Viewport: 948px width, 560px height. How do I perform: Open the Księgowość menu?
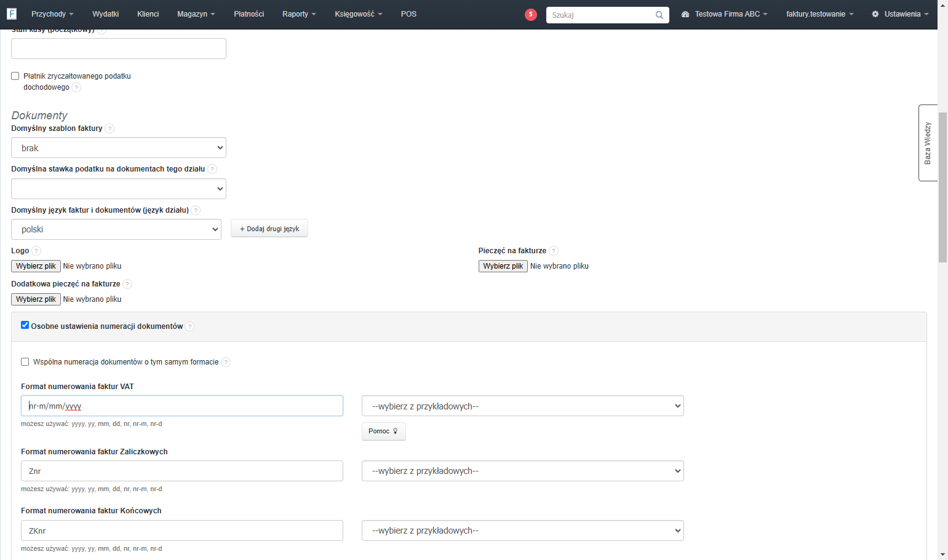coord(359,14)
